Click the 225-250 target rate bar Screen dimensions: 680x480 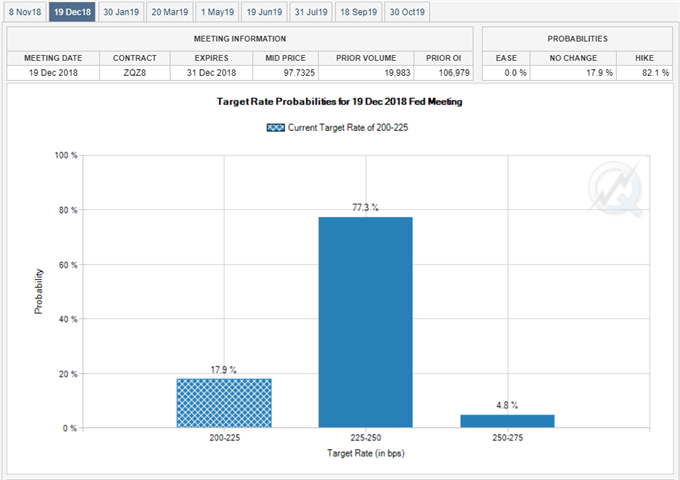(366, 322)
